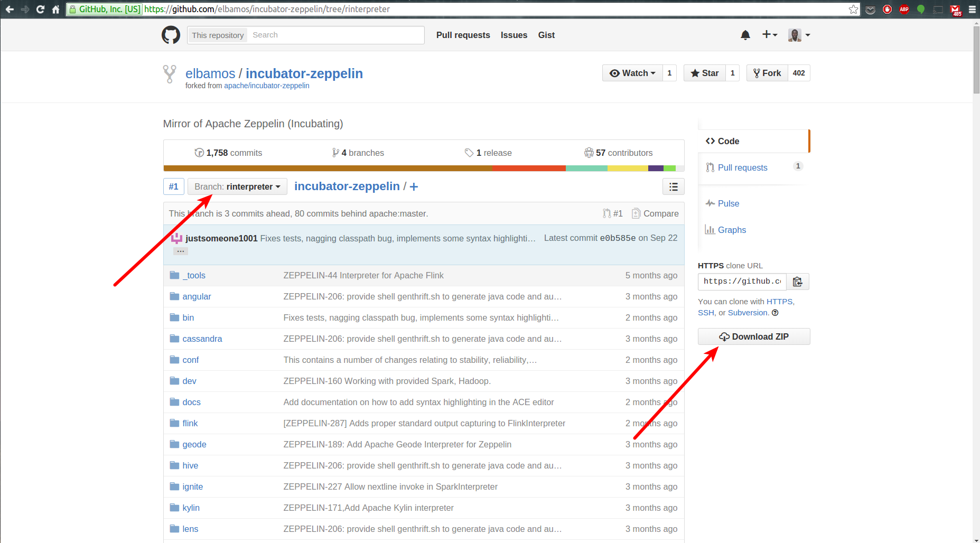Click SSH clone option link
980x543 pixels.
tap(706, 313)
